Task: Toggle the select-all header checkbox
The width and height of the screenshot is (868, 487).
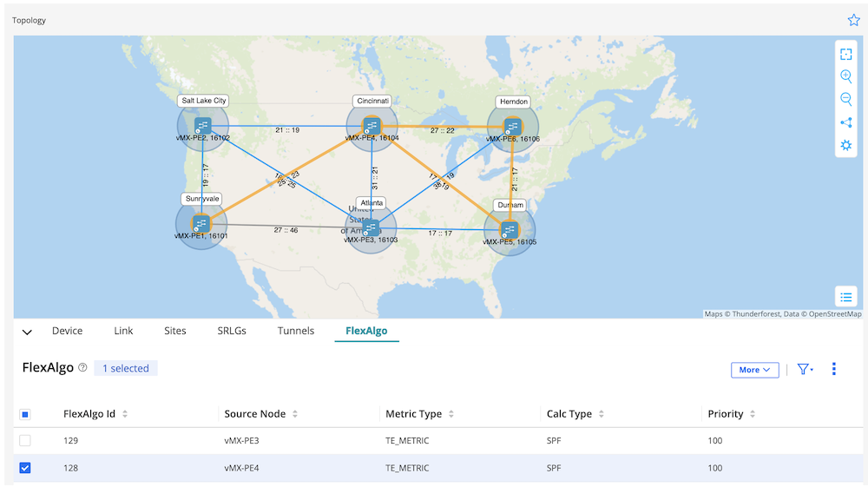Action: pos(25,414)
